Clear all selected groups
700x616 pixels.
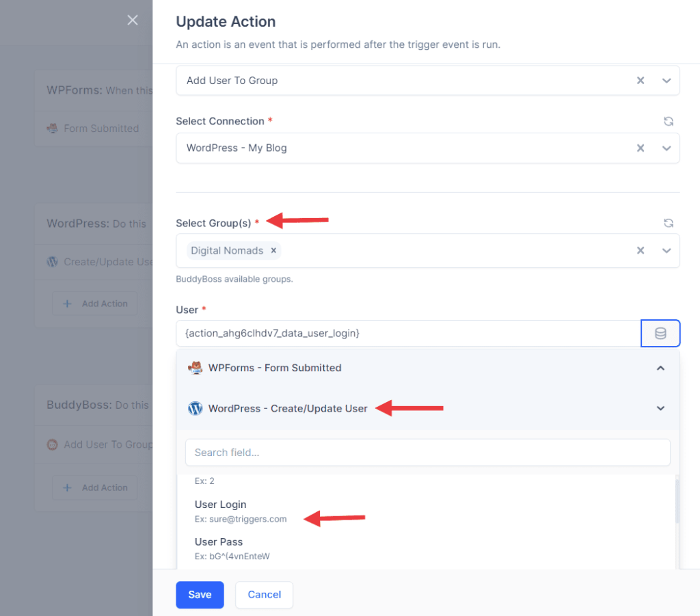point(641,251)
